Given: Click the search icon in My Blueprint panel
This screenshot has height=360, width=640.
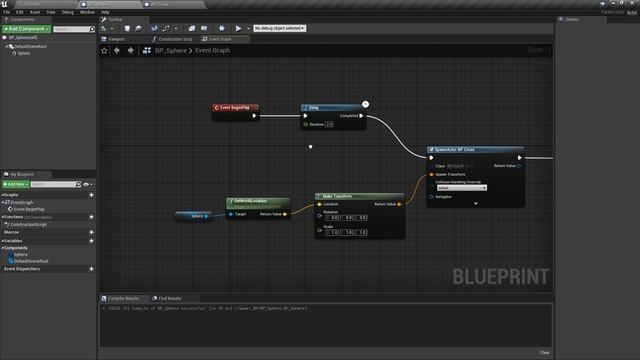Looking at the screenshot, I should coord(78,184).
